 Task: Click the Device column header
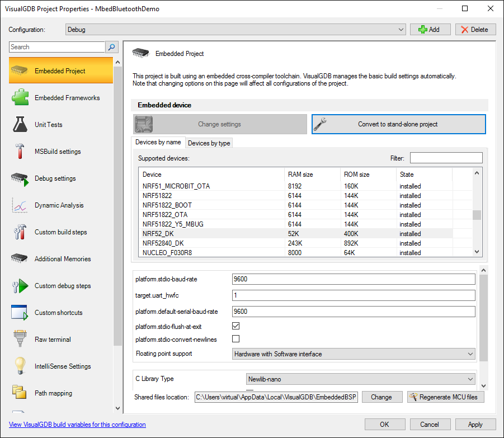pos(212,175)
